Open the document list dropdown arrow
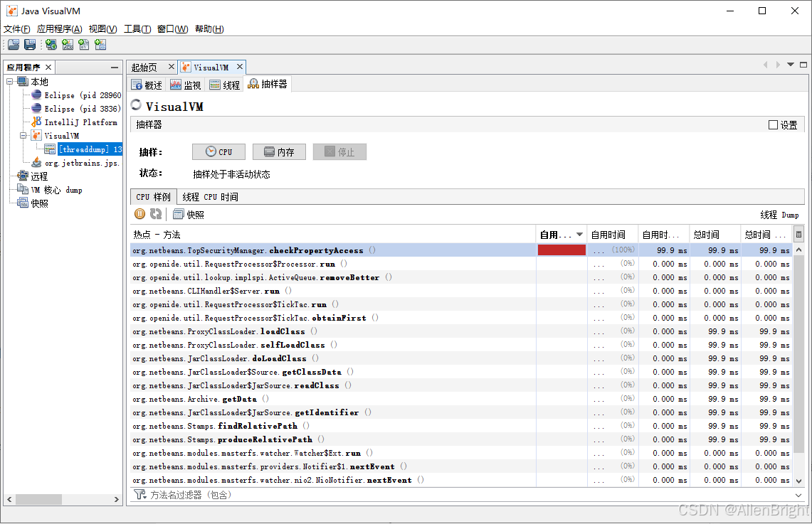 coord(791,65)
